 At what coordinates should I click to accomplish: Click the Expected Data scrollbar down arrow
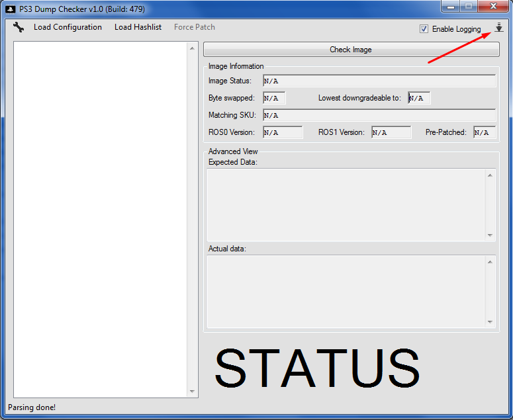click(490, 235)
